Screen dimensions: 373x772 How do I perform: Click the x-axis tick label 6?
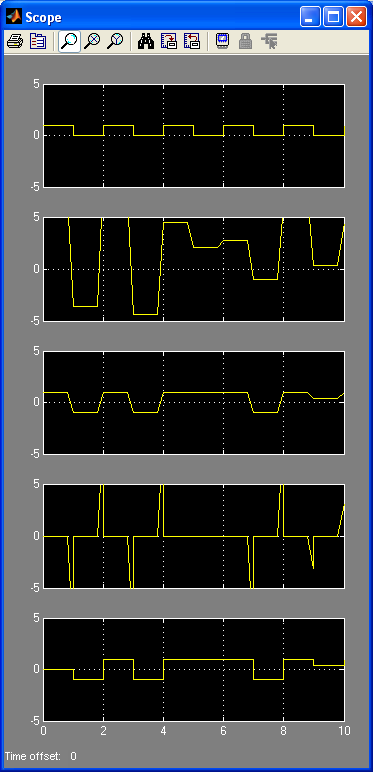coord(223,730)
